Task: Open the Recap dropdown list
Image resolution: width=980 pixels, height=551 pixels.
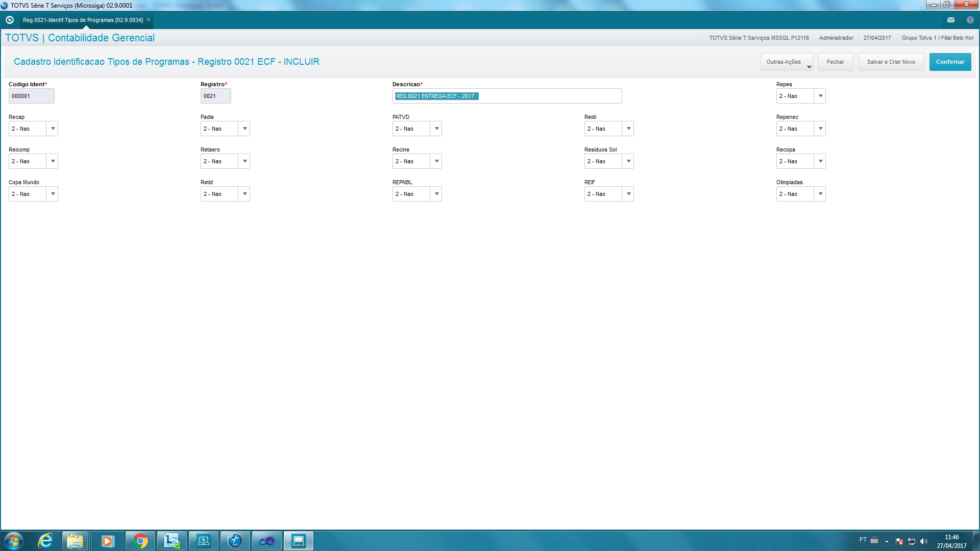Action: click(x=53, y=129)
